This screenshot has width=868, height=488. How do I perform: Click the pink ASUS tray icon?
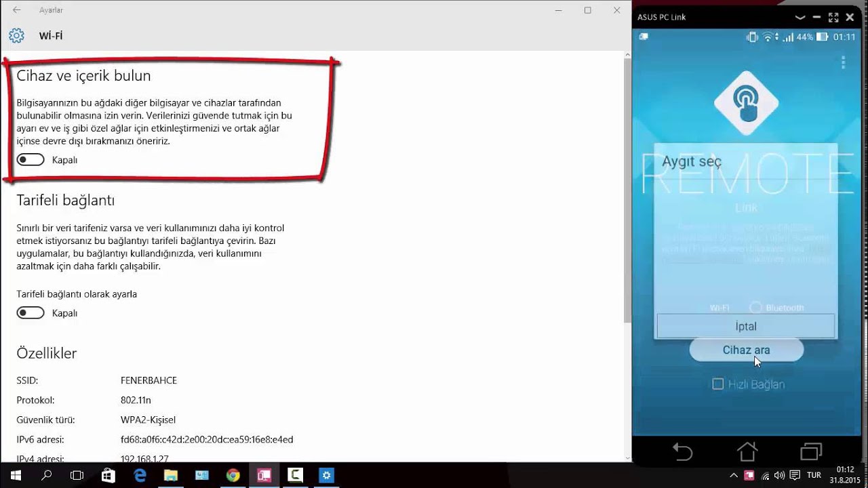[x=750, y=476]
